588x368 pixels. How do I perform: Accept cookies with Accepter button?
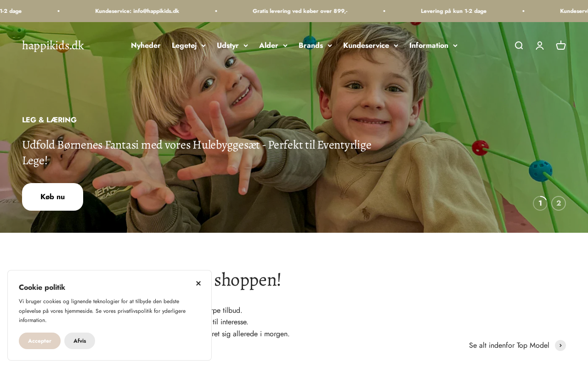click(x=40, y=341)
